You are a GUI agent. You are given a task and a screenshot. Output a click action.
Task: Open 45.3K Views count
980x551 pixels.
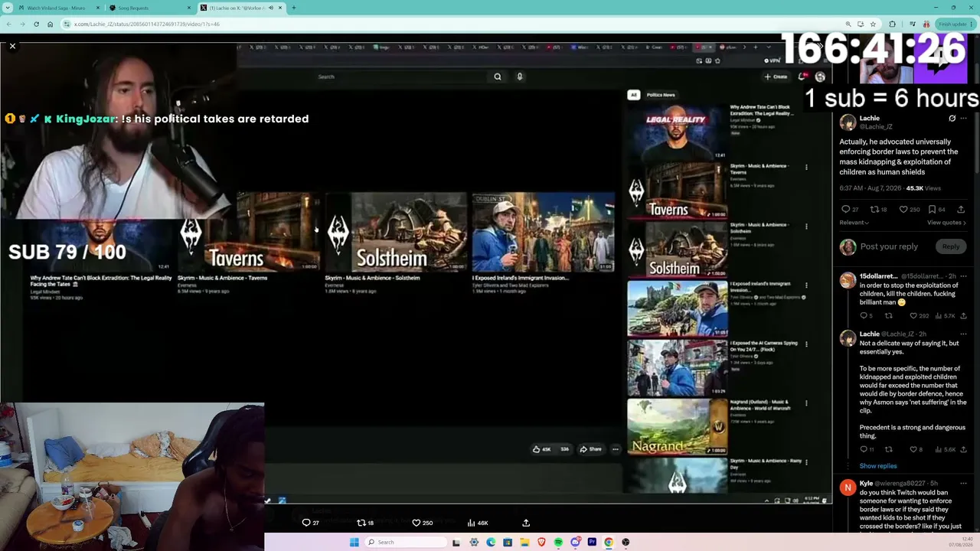(923, 188)
